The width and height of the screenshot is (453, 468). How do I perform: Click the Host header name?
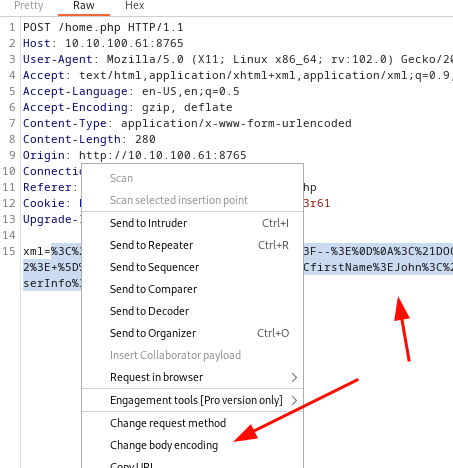click(37, 43)
